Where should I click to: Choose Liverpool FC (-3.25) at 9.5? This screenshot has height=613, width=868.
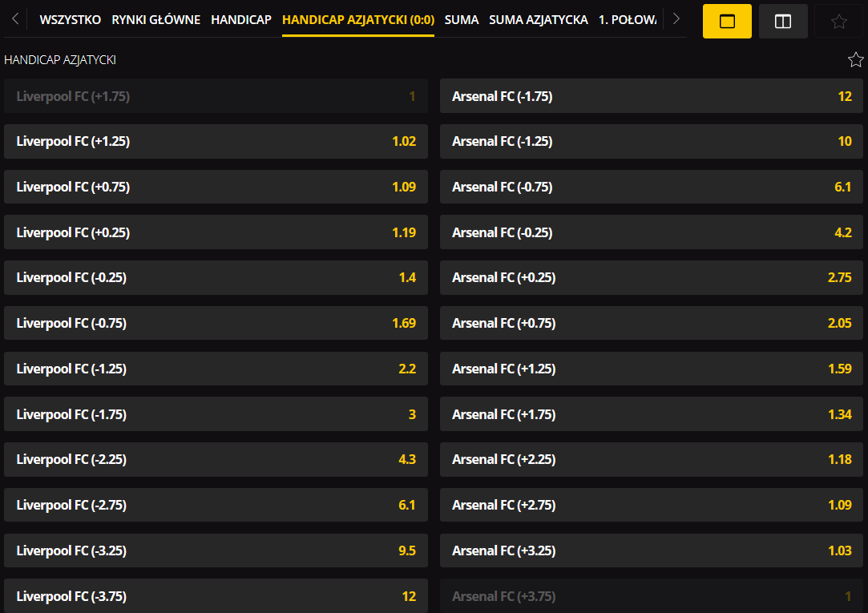[216, 550]
